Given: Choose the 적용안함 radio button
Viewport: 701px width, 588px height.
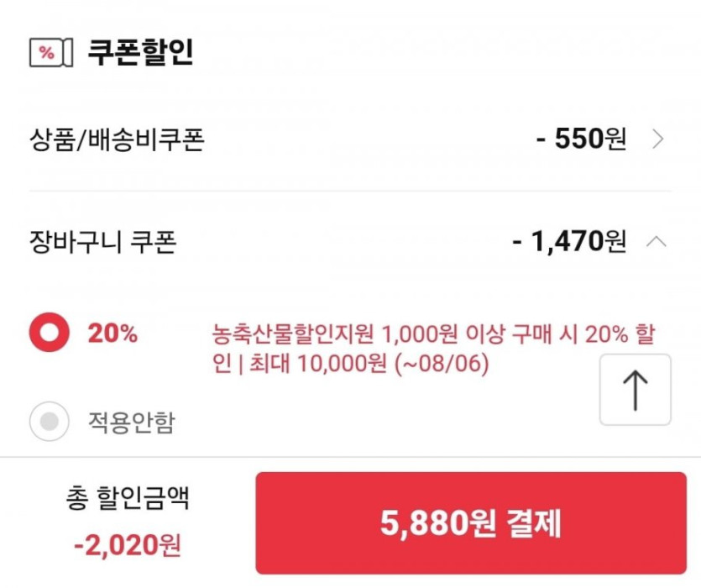Looking at the screenshot, I should (x=50, y=422).
